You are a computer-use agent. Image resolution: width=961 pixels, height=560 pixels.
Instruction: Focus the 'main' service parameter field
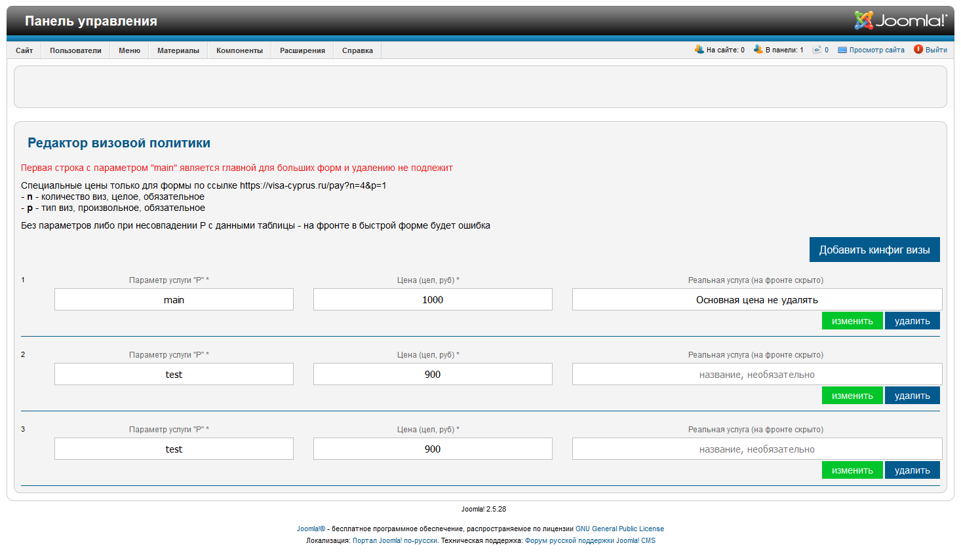click(174, 299)
